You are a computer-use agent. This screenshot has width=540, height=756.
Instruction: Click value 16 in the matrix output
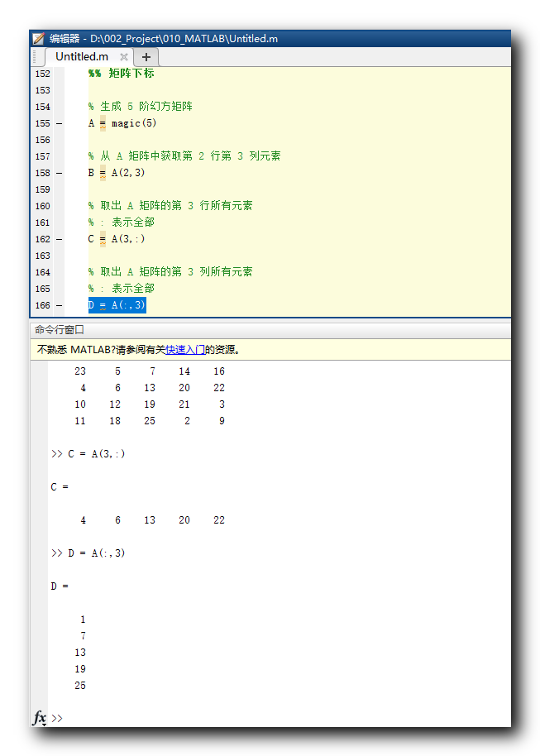[x=219, y=371]
